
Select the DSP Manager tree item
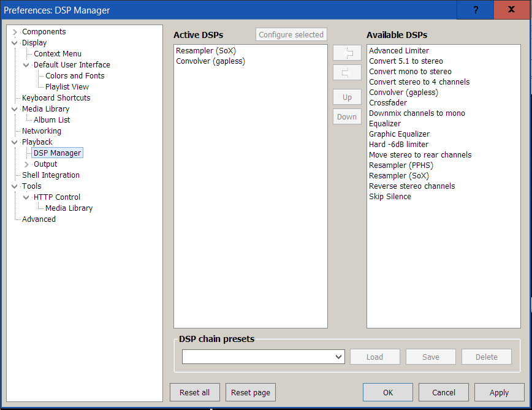click(57, 153)
